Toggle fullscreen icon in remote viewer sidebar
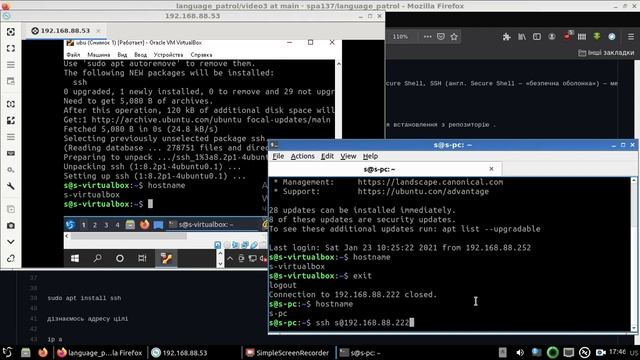Viewport: 640px width, 360px height. tap(11, 48)
